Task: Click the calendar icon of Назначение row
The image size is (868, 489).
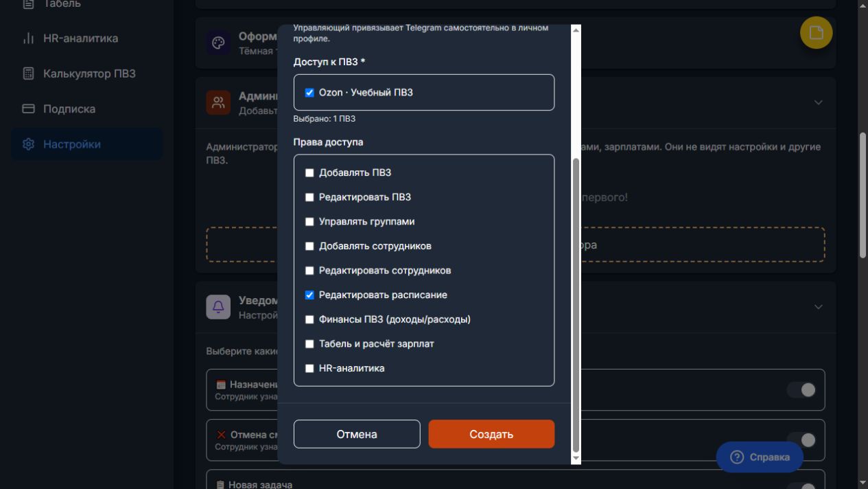Action: pos(221,385)
